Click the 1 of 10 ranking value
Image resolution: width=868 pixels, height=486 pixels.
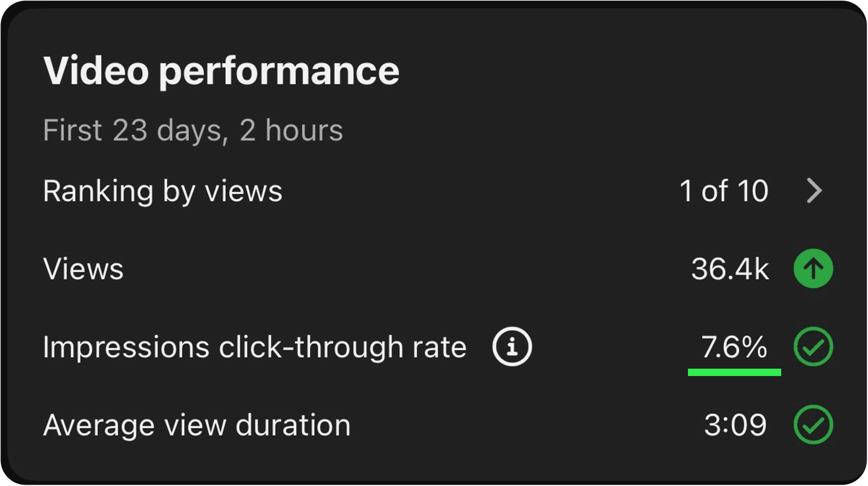(724, 191)
